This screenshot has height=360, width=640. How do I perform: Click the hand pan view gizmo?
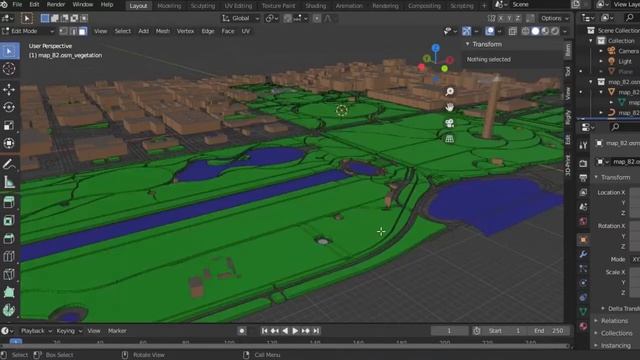(449, 107)
